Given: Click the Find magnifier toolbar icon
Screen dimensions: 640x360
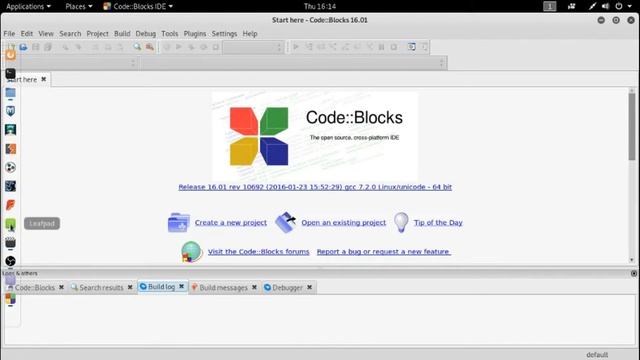Looking at the screenshot, I should pyautogui.click(x=137, y=47).
